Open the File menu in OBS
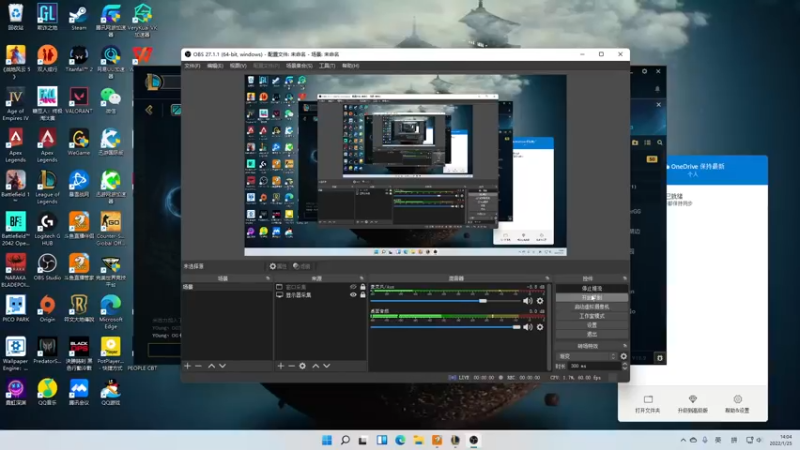Viewport: 800px width, 450px height. [192, 66]
